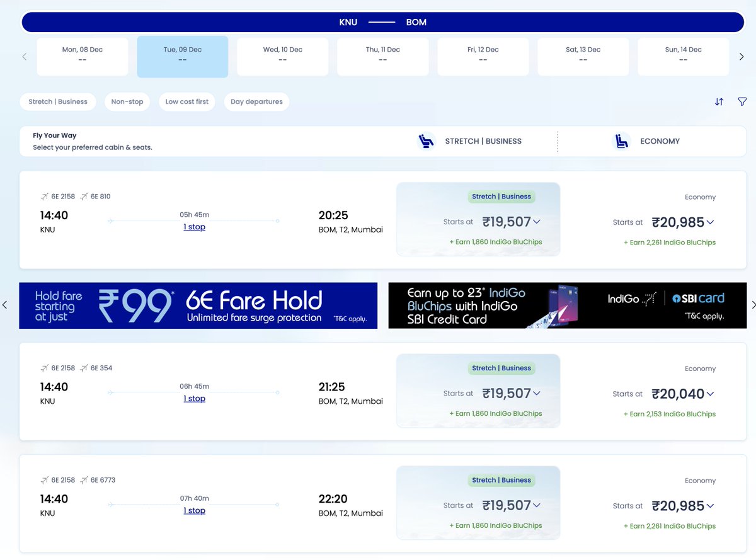Show next promo banner arrow

pyautogui.click(x=753, y=305)
